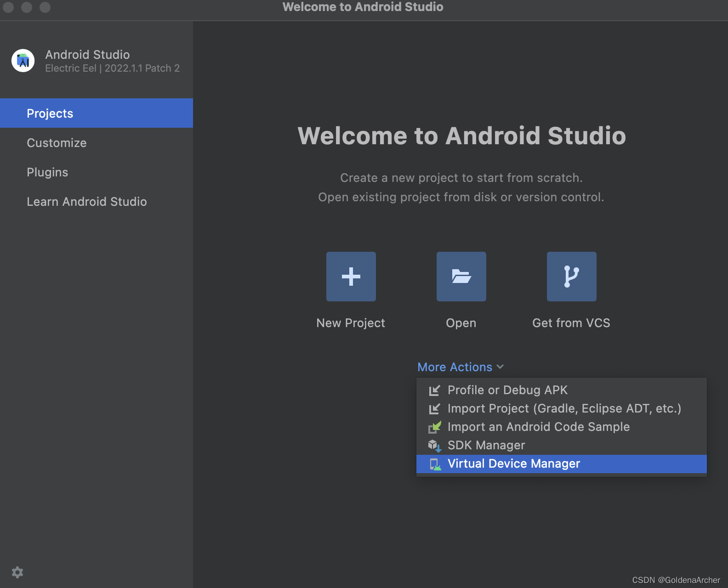This screenshot has width=728, height=588.
Task: Go to Learn Android Studio
Action: click(x=97, y=201)
